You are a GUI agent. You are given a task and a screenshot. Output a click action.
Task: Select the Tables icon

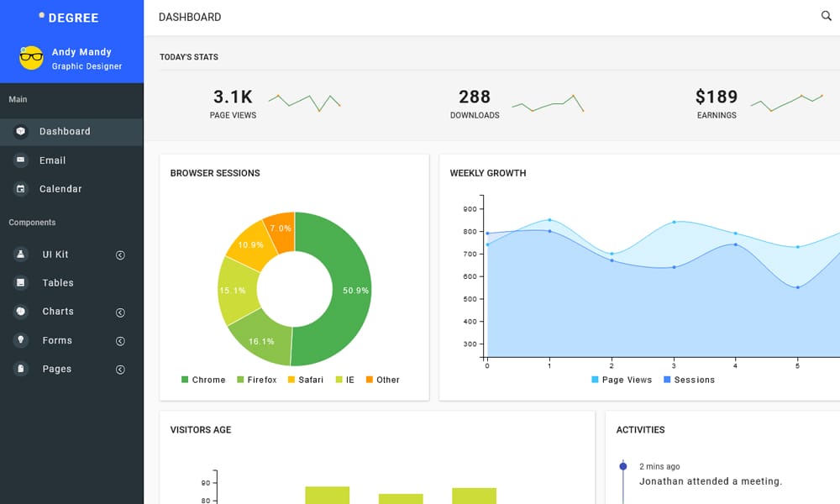coord(19,282)
